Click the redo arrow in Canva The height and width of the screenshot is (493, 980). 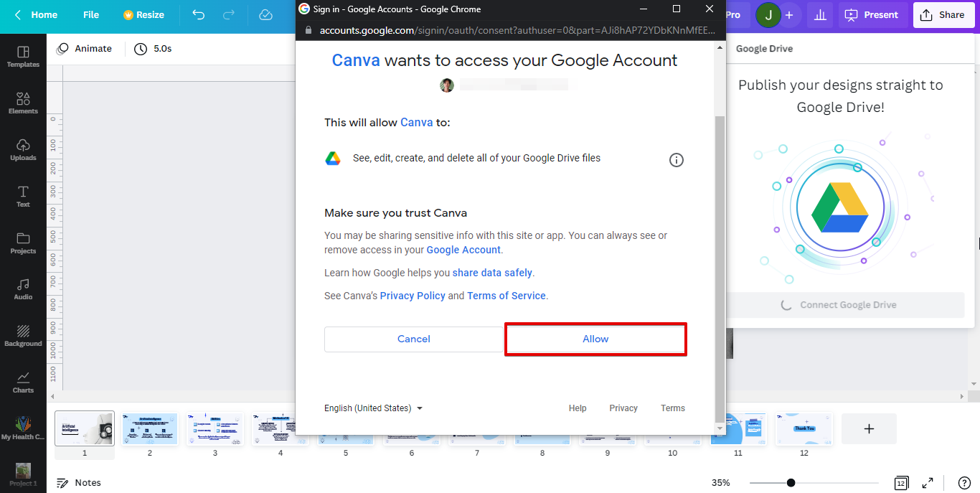click(x=229, y=15)
